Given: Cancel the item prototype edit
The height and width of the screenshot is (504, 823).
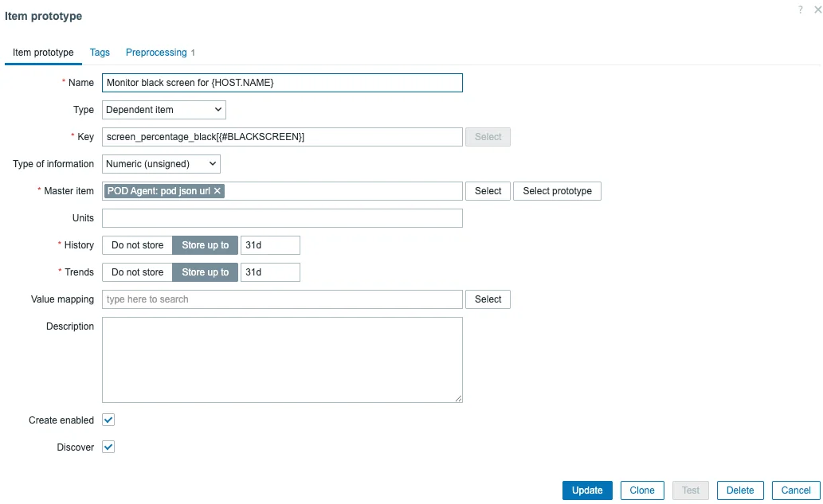Looking at the screenshot, I should coord(796,490).
